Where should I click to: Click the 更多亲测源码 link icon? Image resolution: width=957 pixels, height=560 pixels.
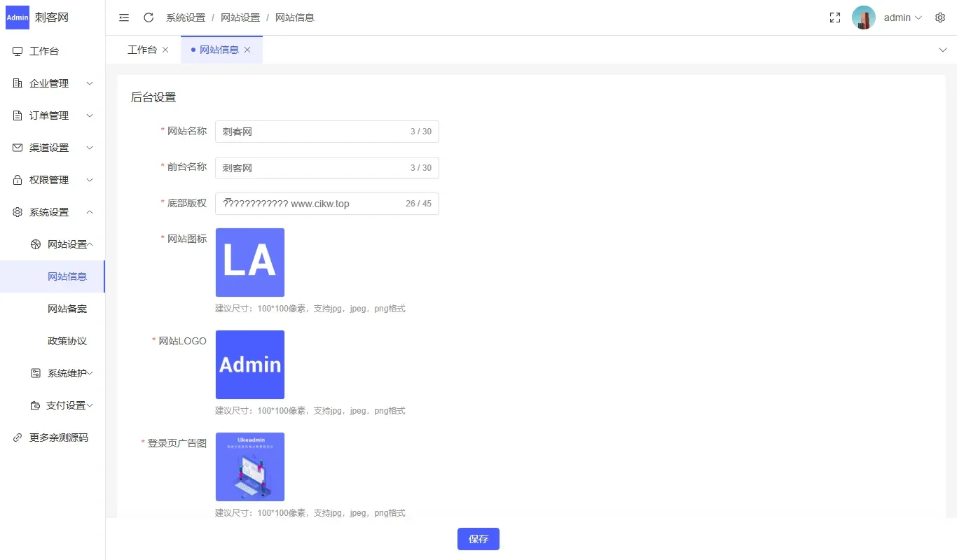pyautogui.click(x=18, y=437)
